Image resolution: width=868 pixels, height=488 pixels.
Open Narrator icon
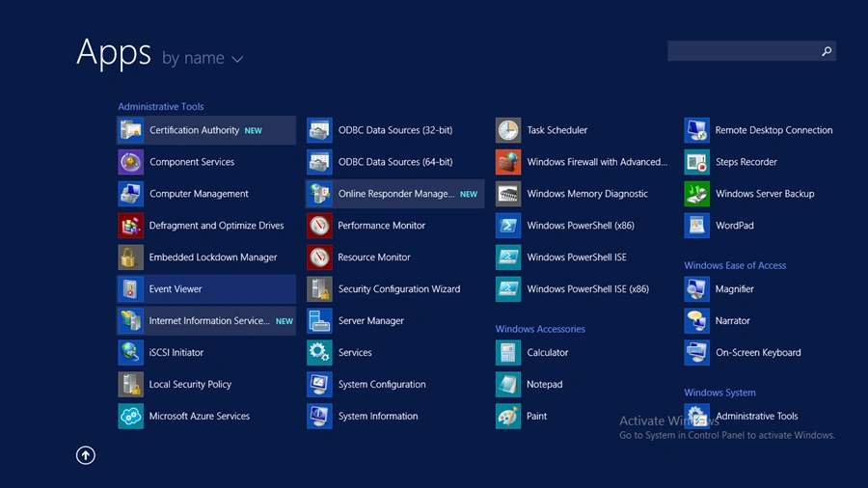point(697,321)
